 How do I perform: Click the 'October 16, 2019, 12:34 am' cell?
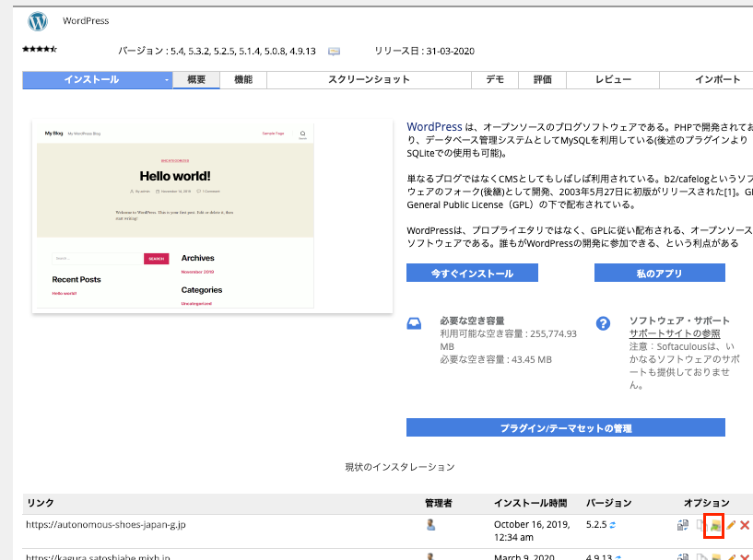[x=532, y=531]
